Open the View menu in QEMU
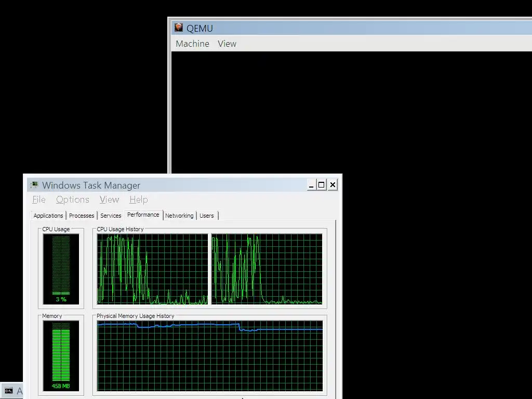Image resolution: width=532 pixels, height=399 pixels. pos(227,44)
